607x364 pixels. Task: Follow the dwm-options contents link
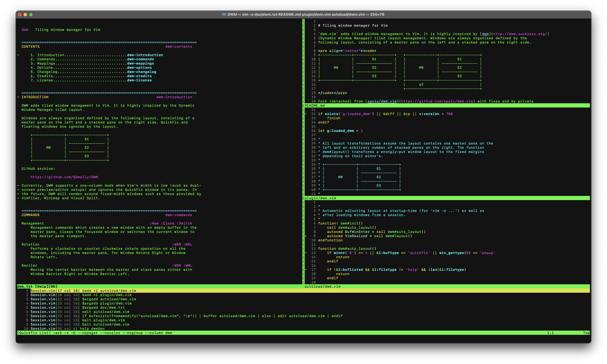point(139,67)
